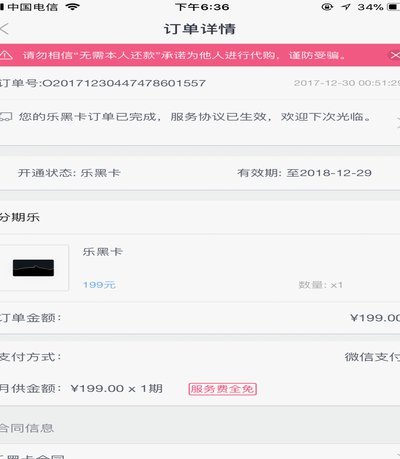This screenshot has height=459, width=400.
Task: Tap the message icon beside order status
Action: click(6, 117)
